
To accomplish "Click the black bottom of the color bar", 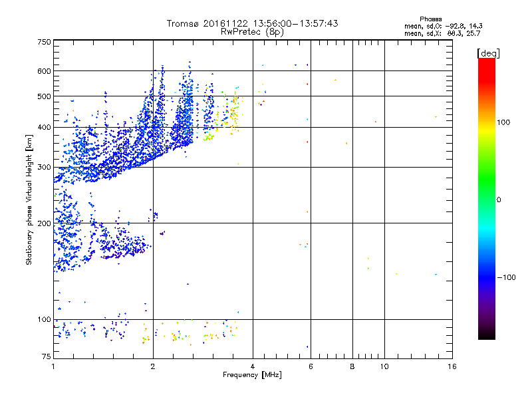I will click(487, 334).
